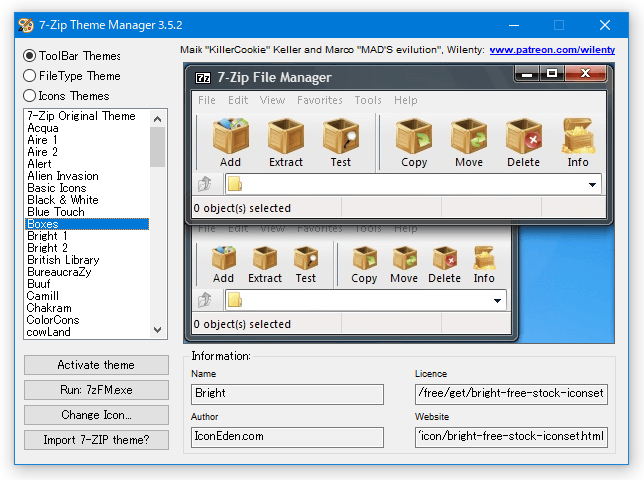Click the Info icon in the smaller lower preview toolbar
The height and width of the screenshot is (480, 644).
[484, 258]
